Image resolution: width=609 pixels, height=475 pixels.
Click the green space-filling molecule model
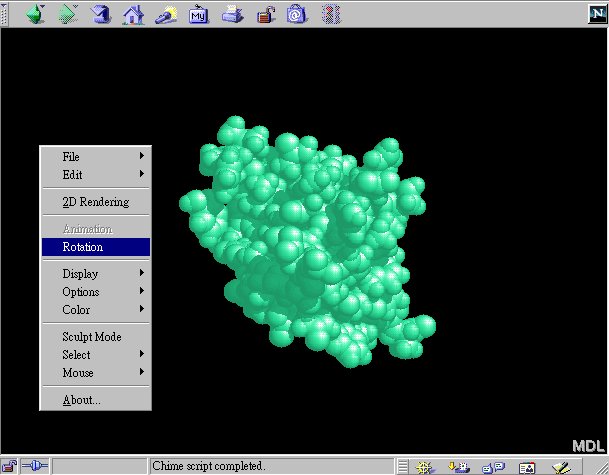(307, 241)
